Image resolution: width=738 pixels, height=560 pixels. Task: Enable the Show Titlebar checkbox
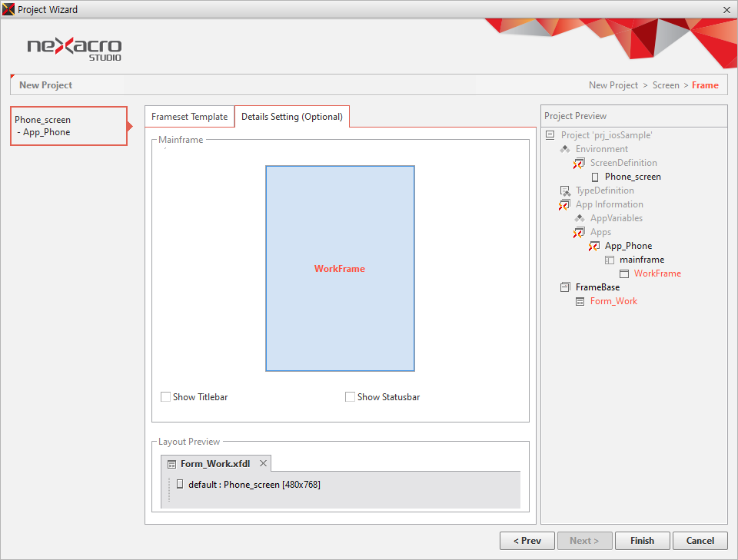point(165,397)
